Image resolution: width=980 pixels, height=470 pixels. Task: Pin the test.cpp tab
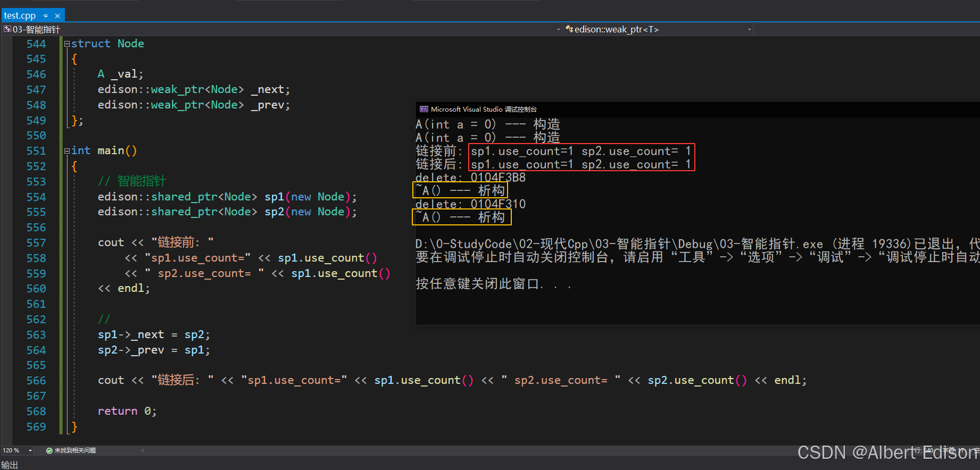point(46,16)
